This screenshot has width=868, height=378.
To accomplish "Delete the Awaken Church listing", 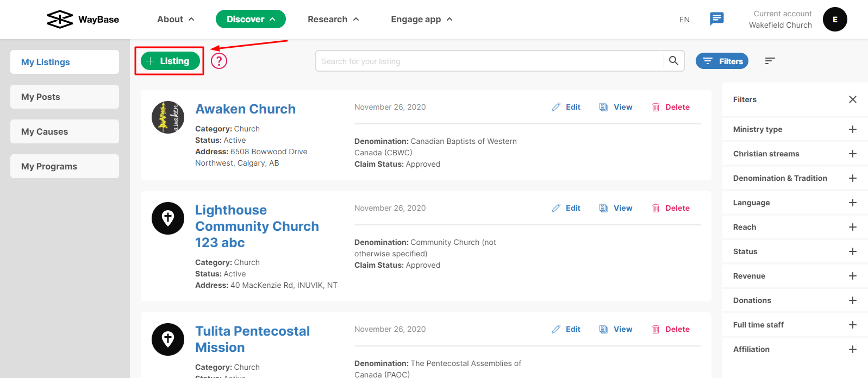I will (671, 107).
